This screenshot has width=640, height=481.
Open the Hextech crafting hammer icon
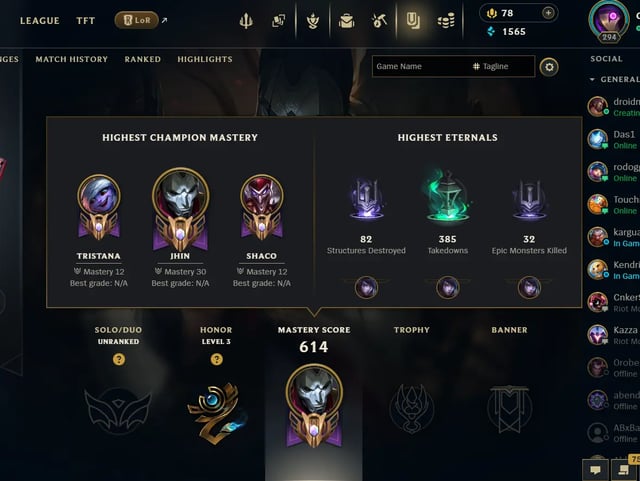(x=379, y=21)
